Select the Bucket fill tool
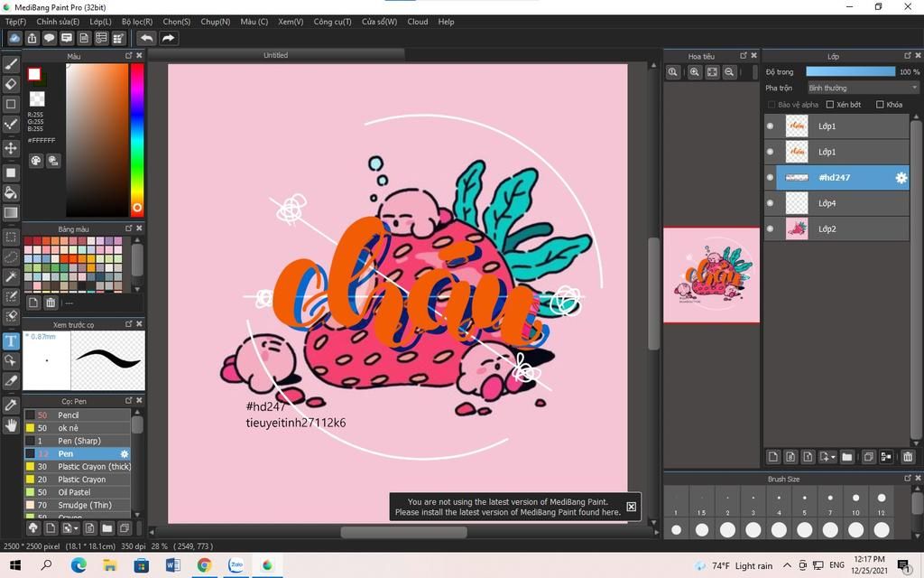The width and height of the screenshot is (924, 578). pos(11,192)
